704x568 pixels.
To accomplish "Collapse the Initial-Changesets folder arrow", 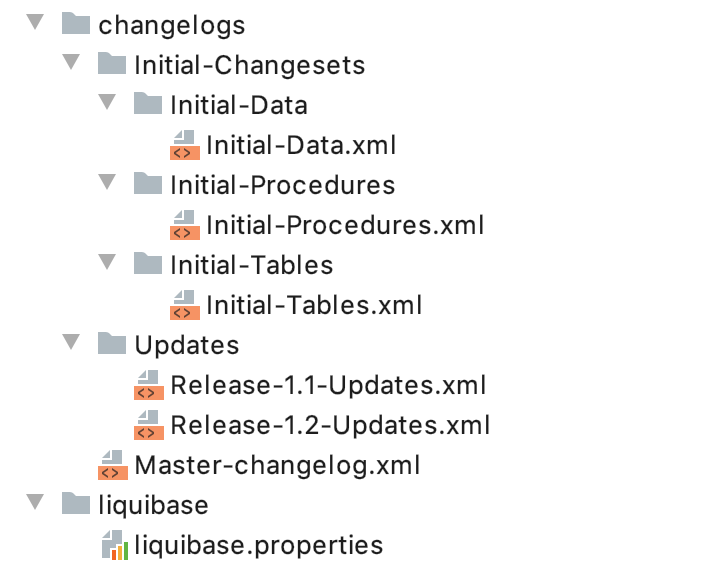I will click(x=71, y=62).
